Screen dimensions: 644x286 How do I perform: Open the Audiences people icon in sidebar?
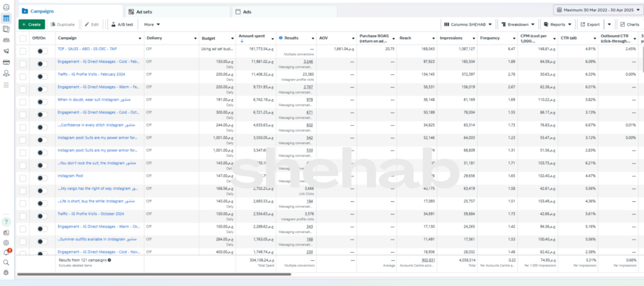tap(6, 40)
